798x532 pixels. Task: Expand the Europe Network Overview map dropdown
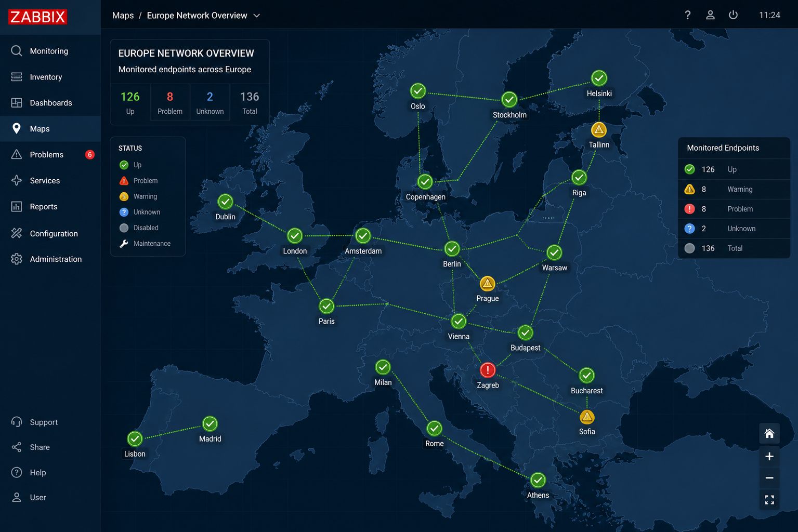(x=256, y=16)
